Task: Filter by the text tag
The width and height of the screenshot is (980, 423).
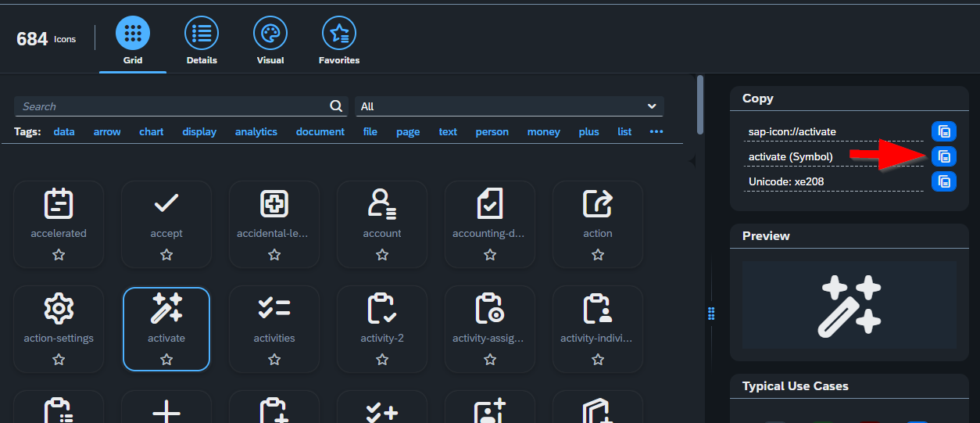Action: (x=448, y=131)
